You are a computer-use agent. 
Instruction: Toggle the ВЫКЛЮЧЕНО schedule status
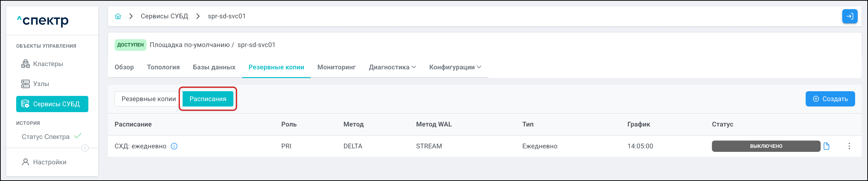pos(766,146)
